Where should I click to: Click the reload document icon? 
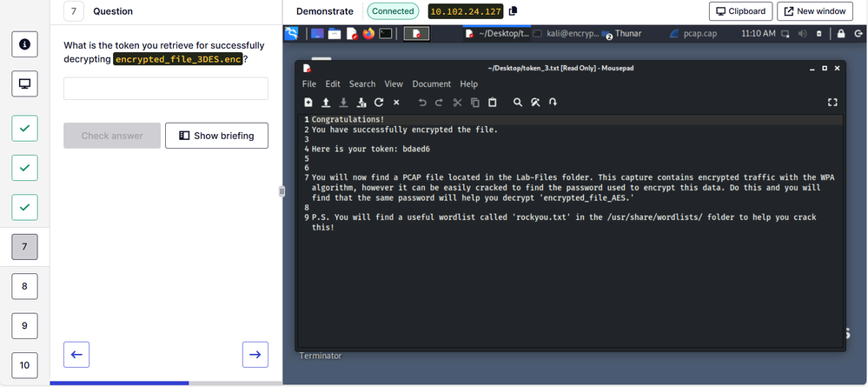379,103
